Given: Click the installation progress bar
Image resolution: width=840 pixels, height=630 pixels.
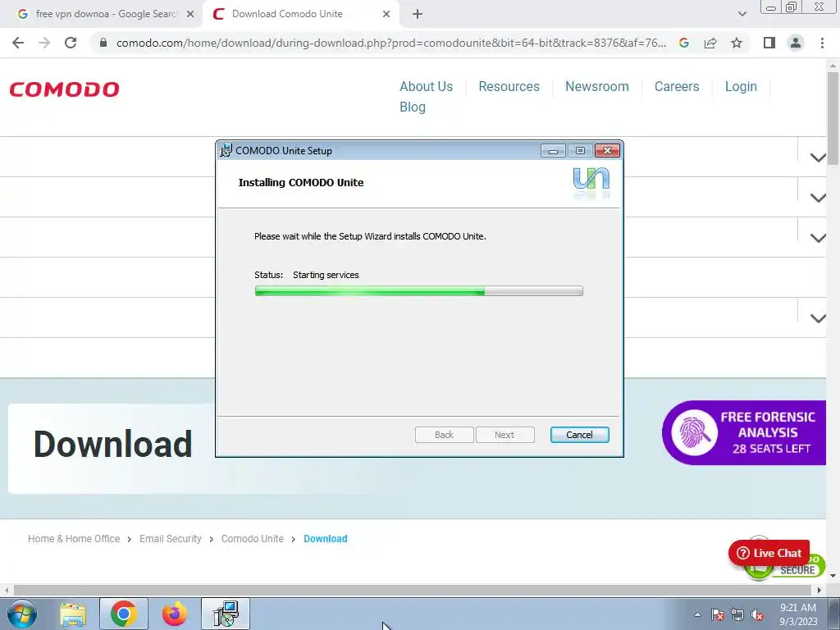Looking at the screenshot, I should [x=419, y=291].
